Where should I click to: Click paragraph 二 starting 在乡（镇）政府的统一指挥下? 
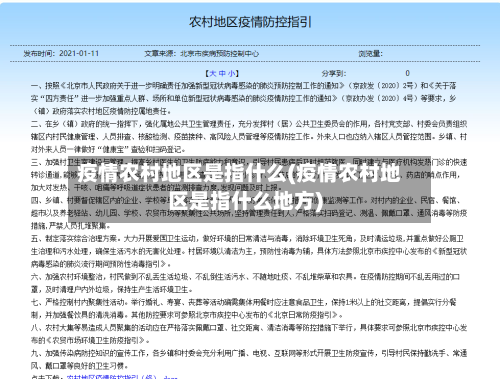click(249, 137)
